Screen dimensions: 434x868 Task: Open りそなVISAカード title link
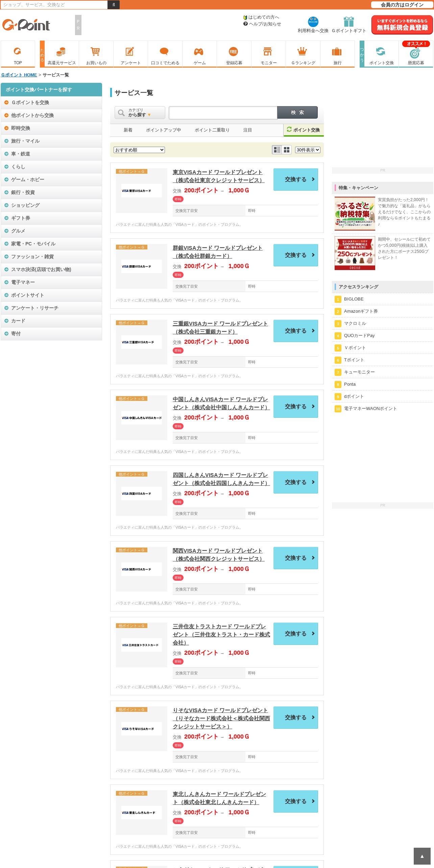221,718
